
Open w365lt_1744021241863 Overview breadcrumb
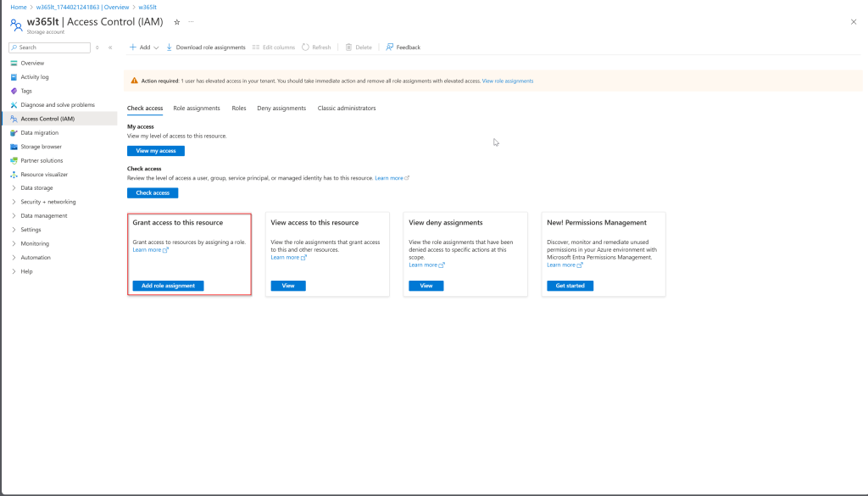(x=82, y=7)
